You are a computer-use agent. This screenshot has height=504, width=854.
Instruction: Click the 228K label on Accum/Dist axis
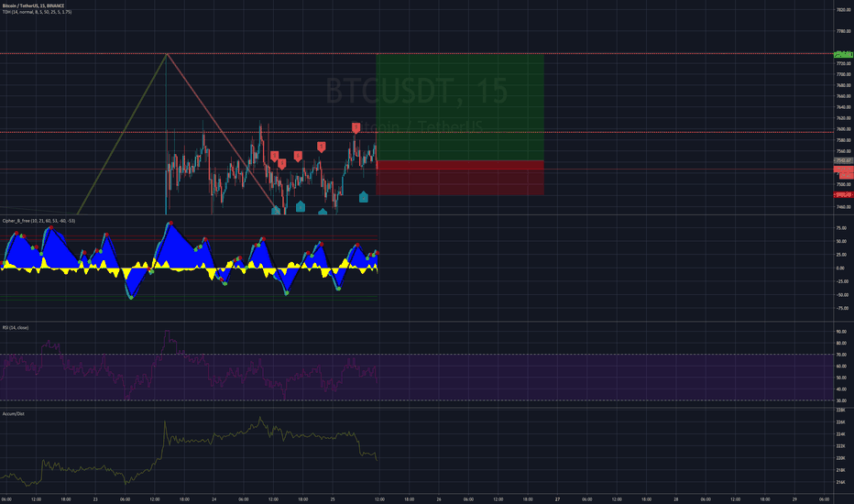click(840, 411)
